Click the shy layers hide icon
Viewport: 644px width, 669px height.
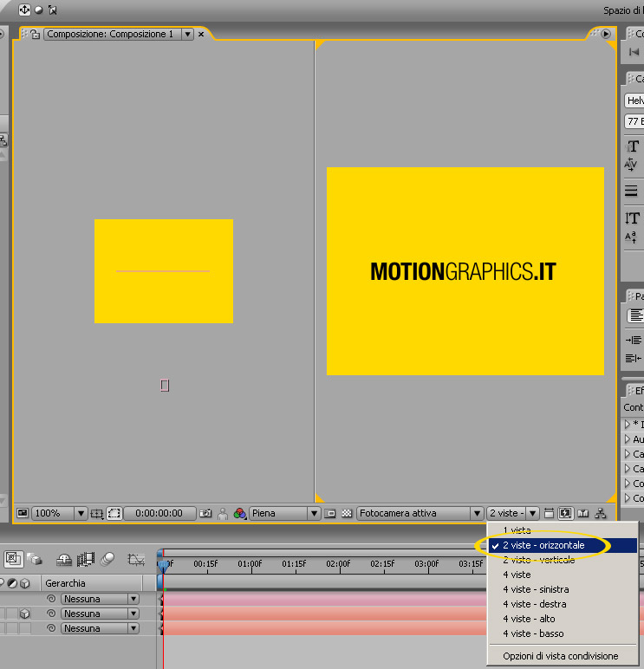64,559
